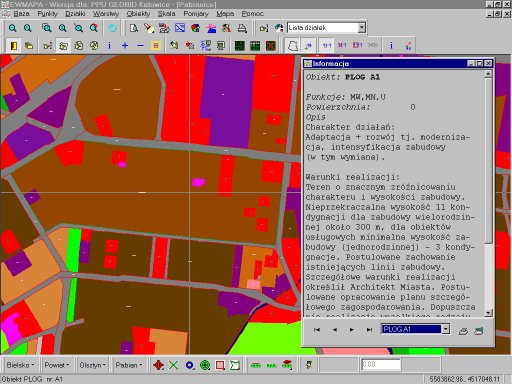Click the yellow door exit icon
Viewport: 512px width, 384px height.
click(14, 45)
